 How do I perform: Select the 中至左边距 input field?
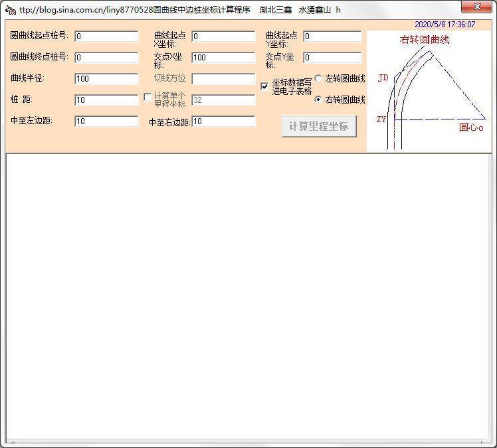[x=106, y=121]
